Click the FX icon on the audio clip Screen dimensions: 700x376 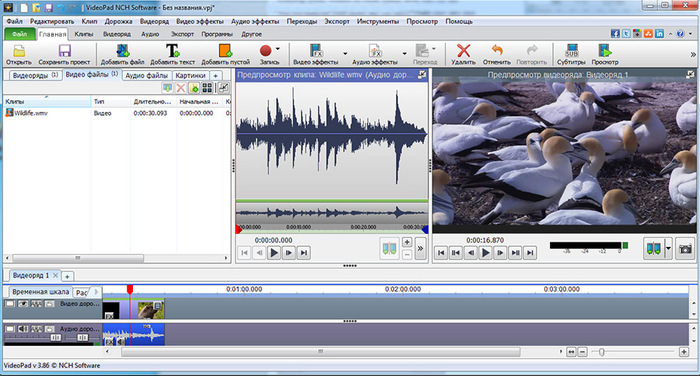point(109,342)
